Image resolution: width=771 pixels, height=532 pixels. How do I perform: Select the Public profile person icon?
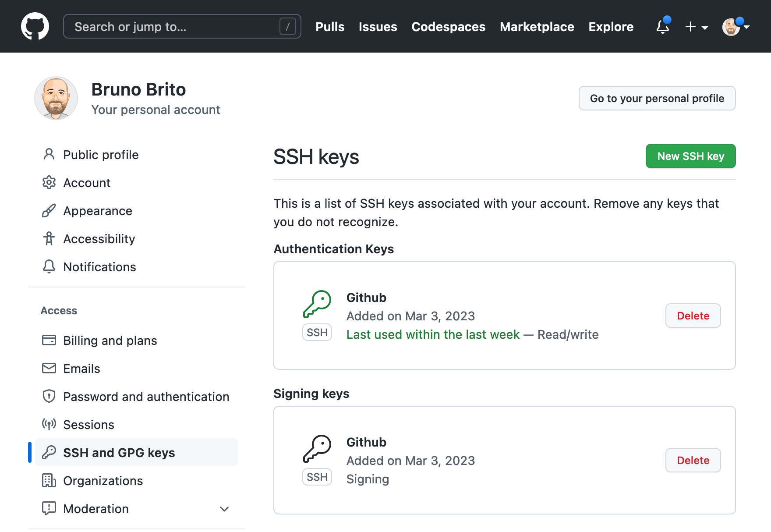point(49,154)
